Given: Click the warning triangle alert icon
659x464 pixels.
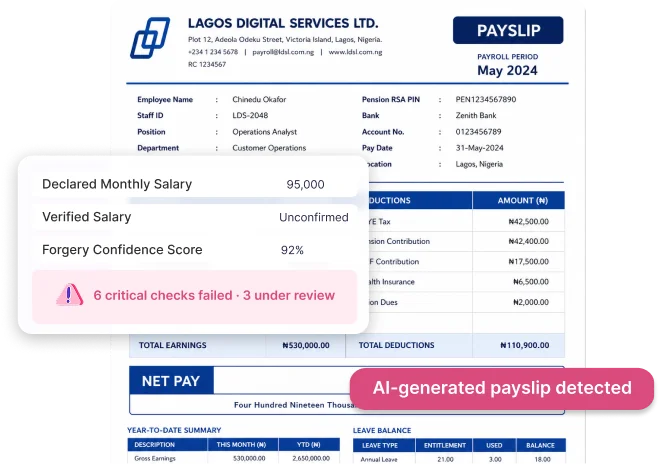Looking at the screenshot, I should click(x=69, y=295).
